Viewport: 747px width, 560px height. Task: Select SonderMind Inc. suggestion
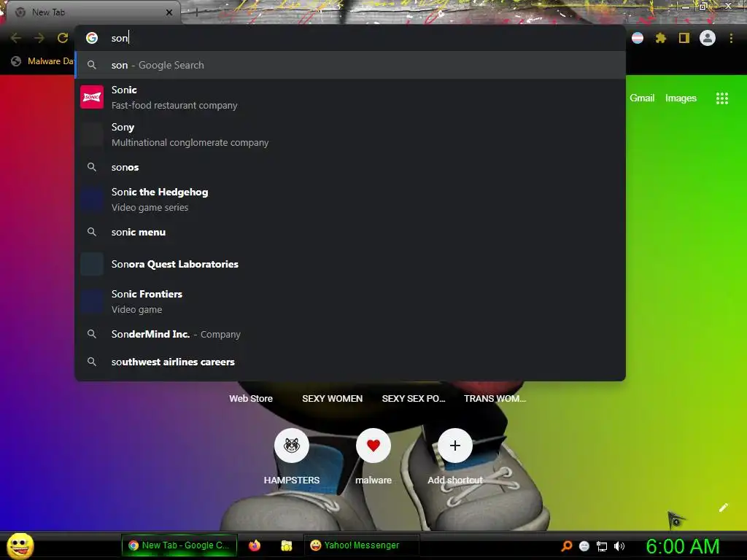coord(350,334)
